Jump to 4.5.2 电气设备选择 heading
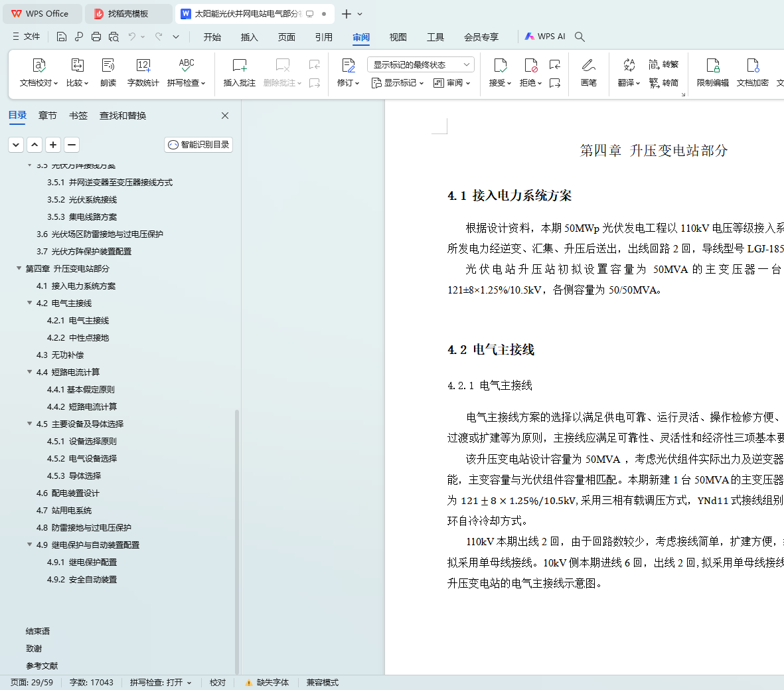784x690 pixels. coord(82,458)
